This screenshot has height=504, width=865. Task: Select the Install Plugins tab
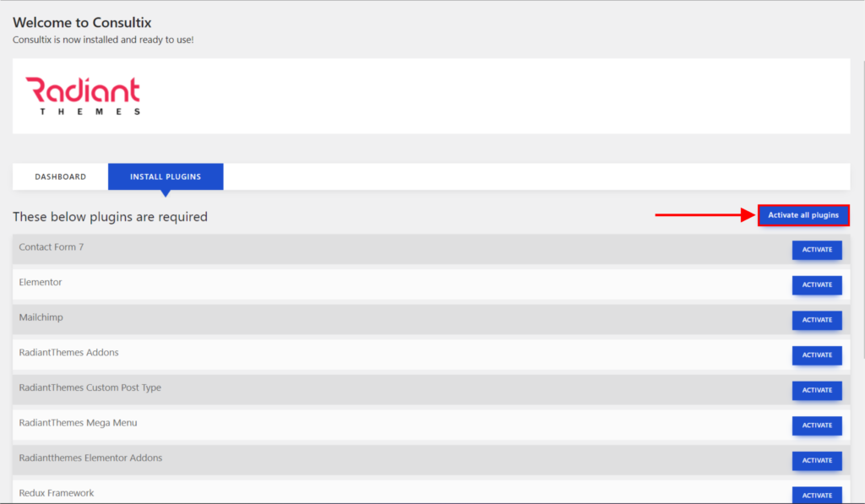[166, 176]
